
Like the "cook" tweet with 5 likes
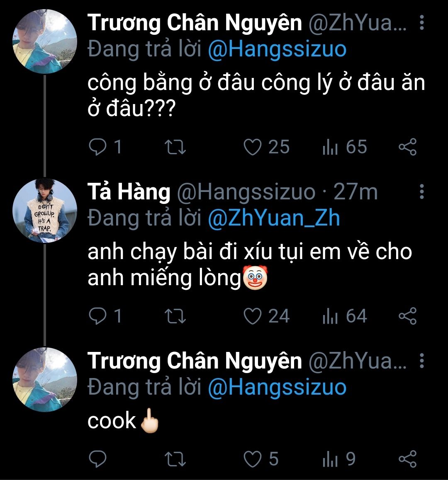(252, 459)
